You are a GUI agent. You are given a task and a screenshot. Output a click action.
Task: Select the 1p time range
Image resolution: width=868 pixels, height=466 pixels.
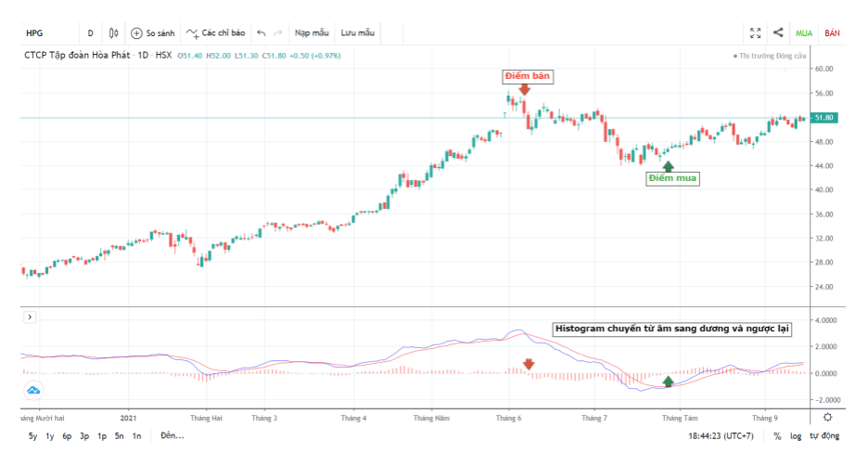102,436
